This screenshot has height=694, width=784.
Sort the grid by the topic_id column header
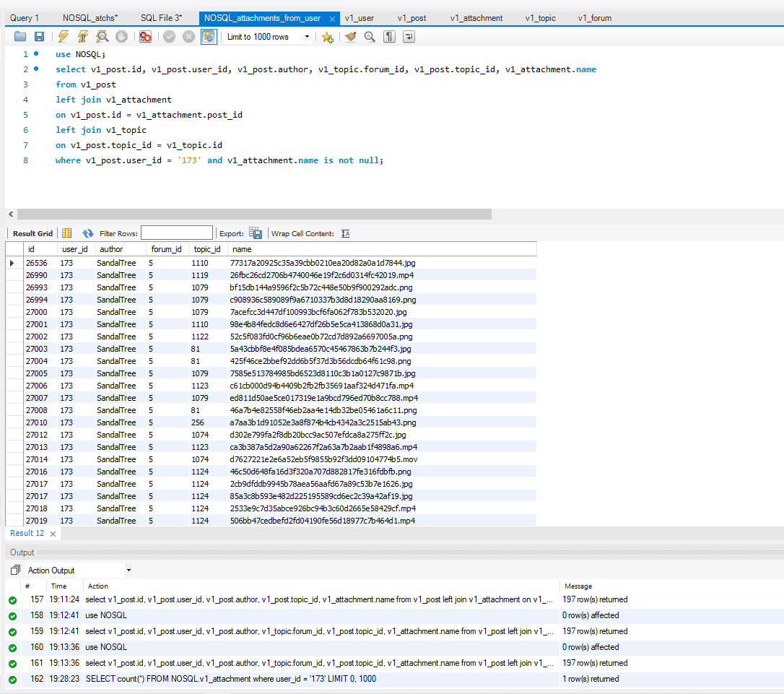point(207,249)
